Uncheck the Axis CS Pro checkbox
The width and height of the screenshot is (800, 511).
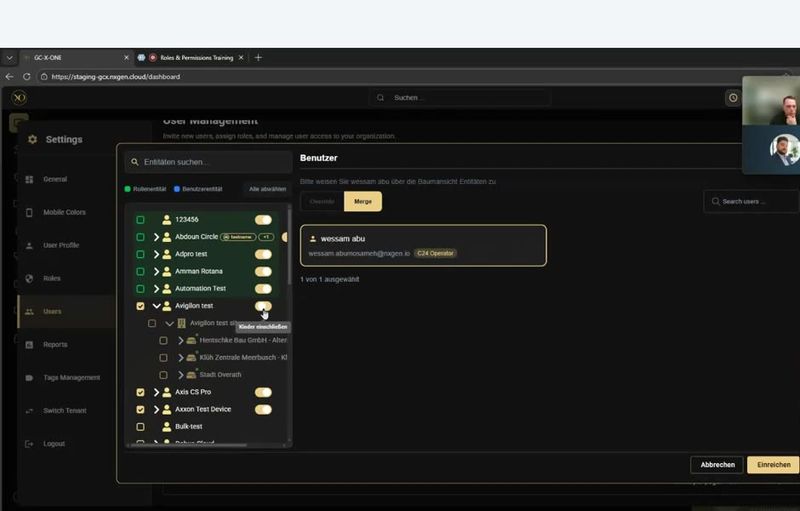pos(140,392)
